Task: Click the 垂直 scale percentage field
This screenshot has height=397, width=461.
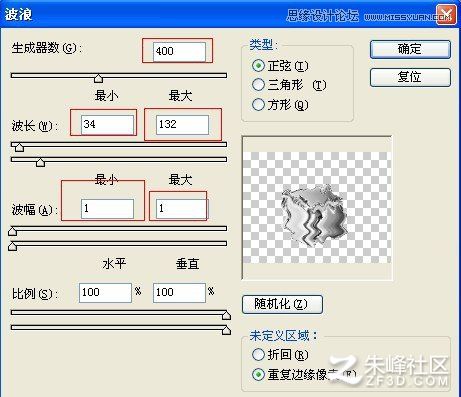Action: [x=179, y=293]
